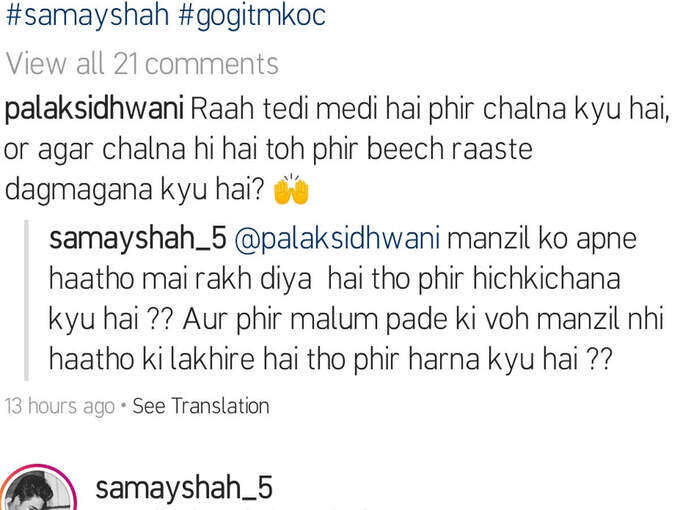This screenshot has height=510, width=680.
Task: Open the #samayshah hashtag
Action: (87, 15)
